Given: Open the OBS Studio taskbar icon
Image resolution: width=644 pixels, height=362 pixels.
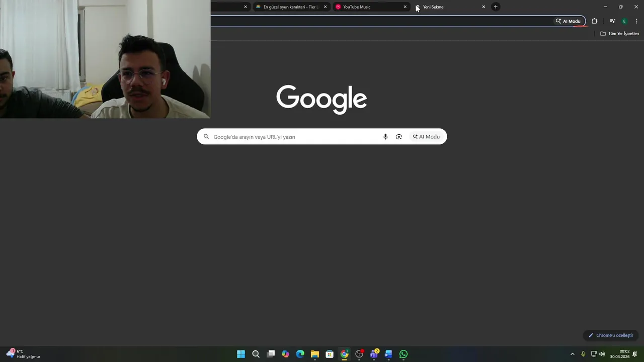Looking at the screenshot, I should coord(359,354).
